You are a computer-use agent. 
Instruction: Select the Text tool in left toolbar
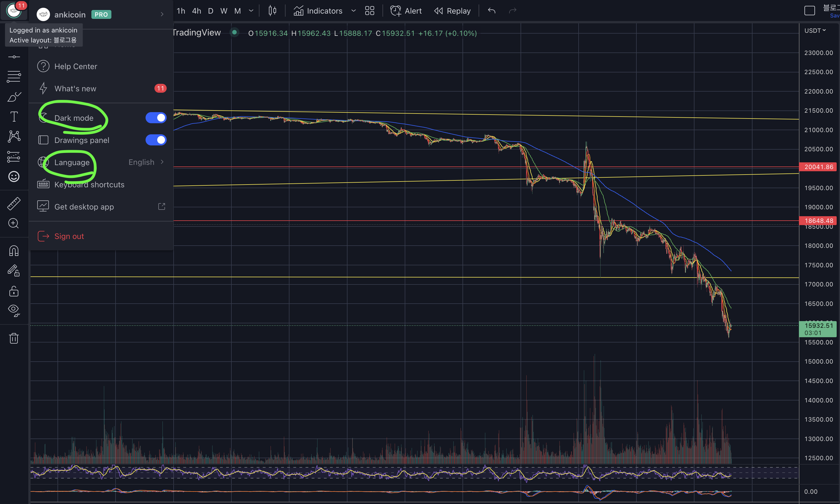[x=14, y=117]
